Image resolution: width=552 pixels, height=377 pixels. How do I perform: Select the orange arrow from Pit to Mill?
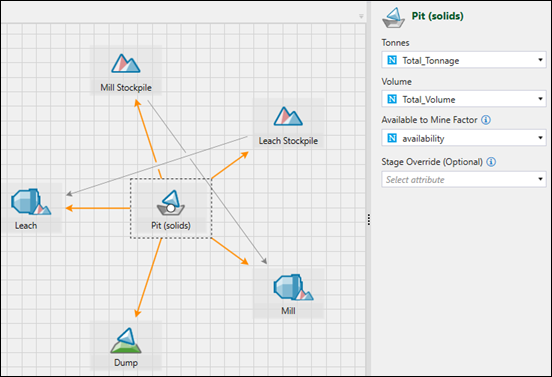coord(230,251)
